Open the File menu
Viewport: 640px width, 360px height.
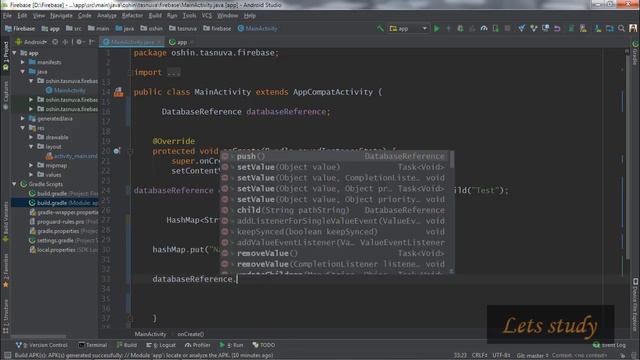tap(7, 16)
